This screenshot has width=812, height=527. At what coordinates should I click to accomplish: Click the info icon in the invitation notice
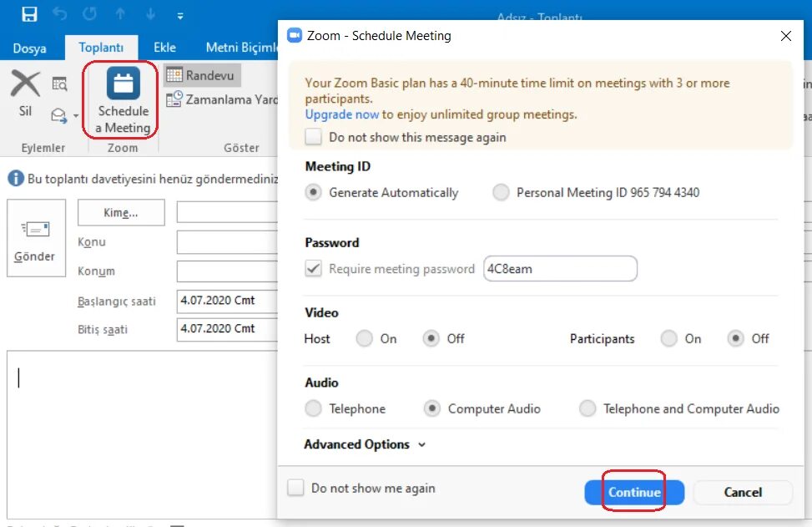pyautogui.click(x=16, y=179)
